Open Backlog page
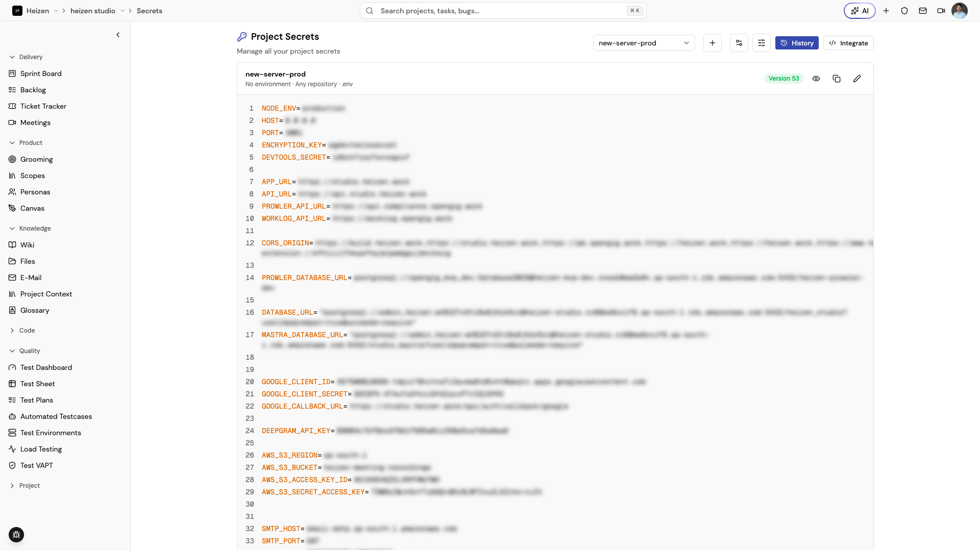 33,90
